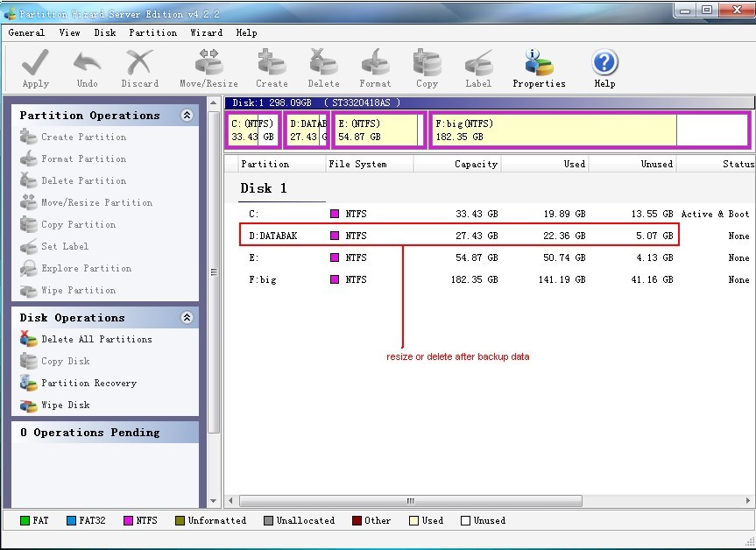Click the Label toolbar icon
The width and height of the screenshot is (756, 550).
click(x=478, y=62)
